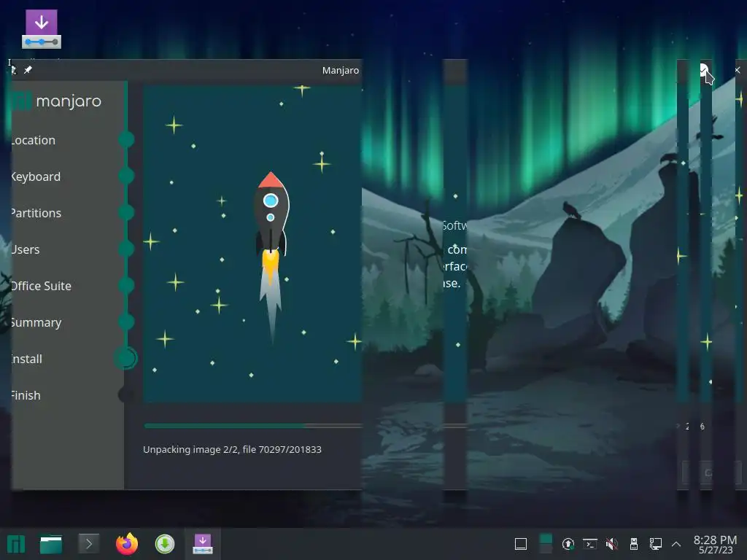Close the installer window with the X

point(738,70)
